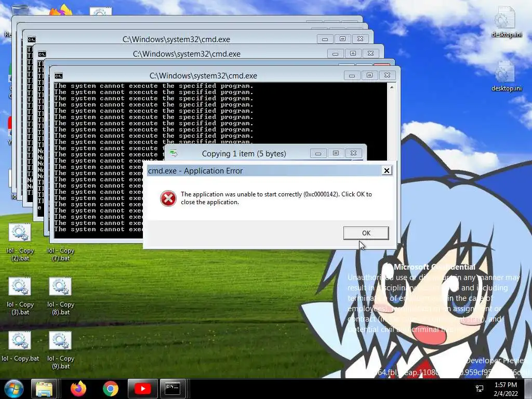Screen dimensions: 532x399
Task: Open the clock showing 1:57 PM
Action: tap(506, 389)
